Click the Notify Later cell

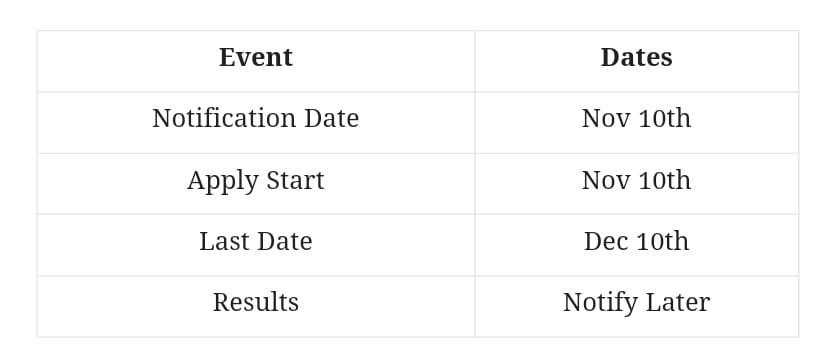636,302
